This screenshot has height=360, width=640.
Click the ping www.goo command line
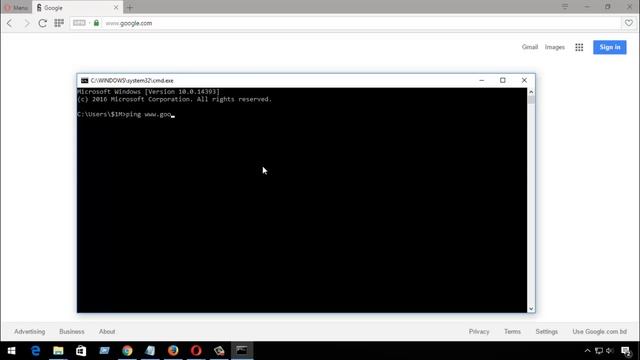(126, 114)
